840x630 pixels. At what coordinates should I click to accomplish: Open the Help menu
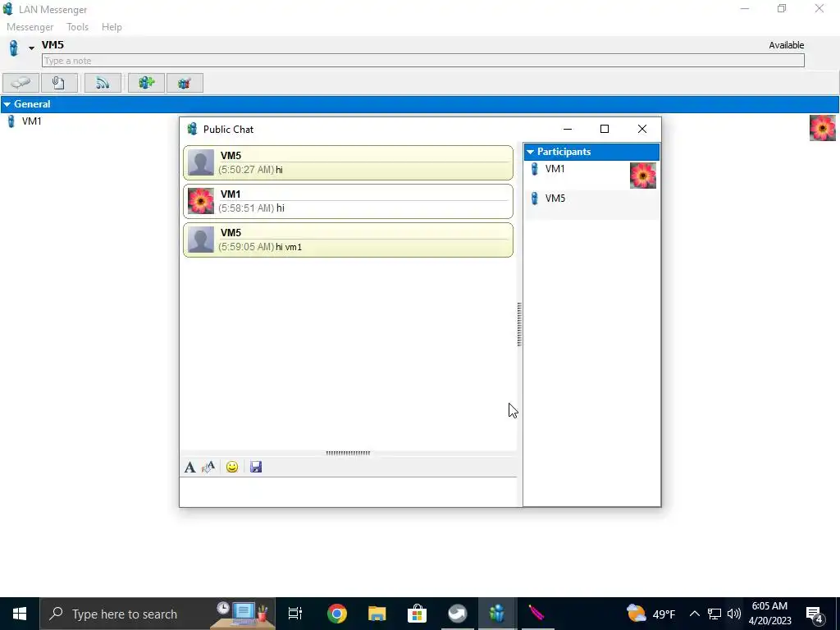(x=112, y=27)
